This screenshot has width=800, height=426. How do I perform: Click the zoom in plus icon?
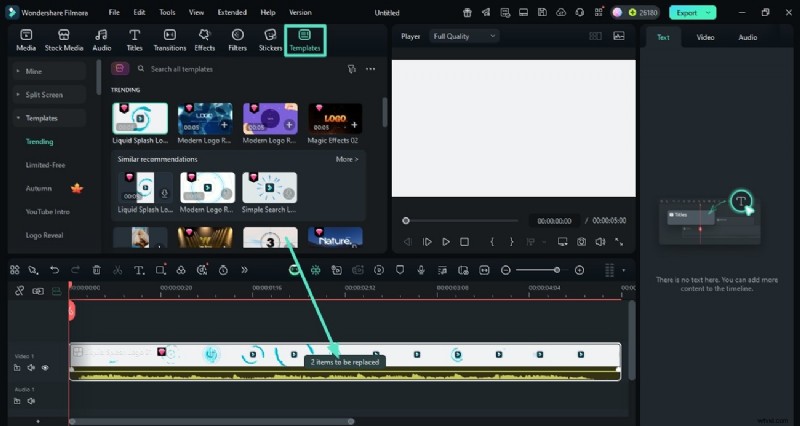click(x=580, y=270)
